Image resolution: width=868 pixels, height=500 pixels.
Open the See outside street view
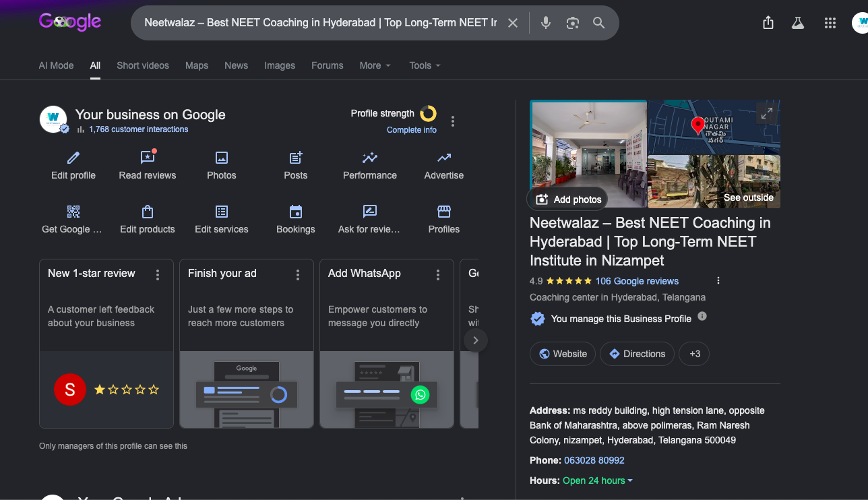pyautogui.click(x=714, y=182)
